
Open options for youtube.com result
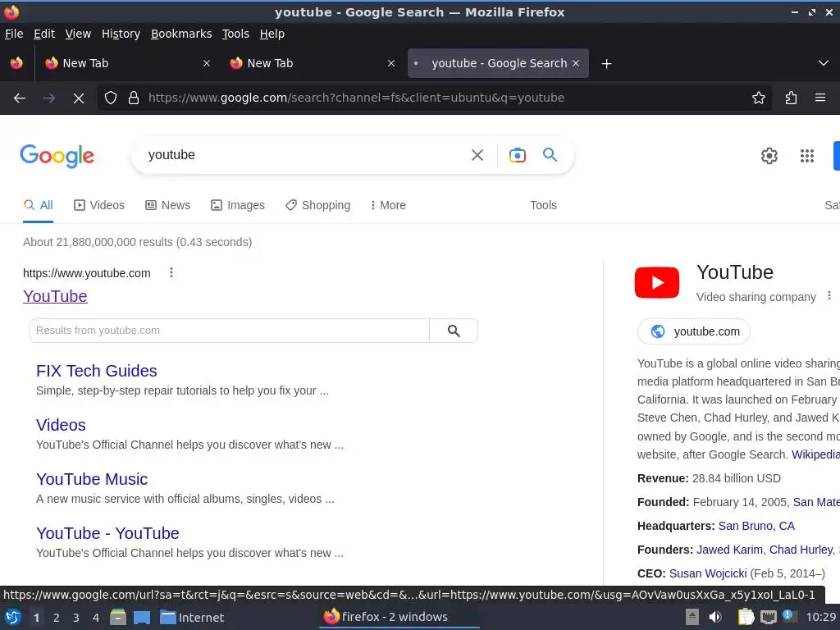pyautogui.click(x=171, y=272)
